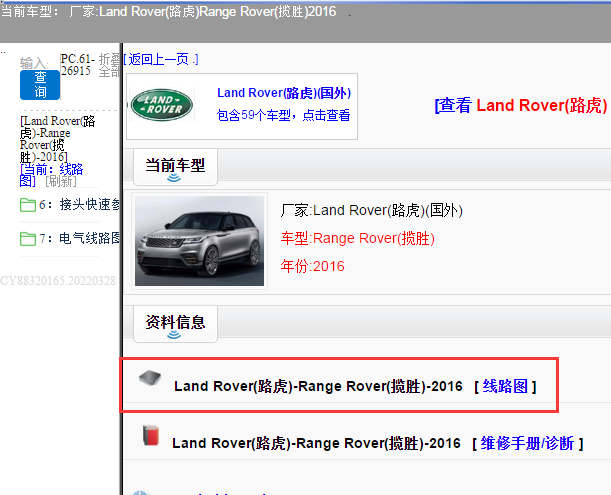Click the 车型:Range Rover(揽胜) red text
611x495 pixels.
357,238
